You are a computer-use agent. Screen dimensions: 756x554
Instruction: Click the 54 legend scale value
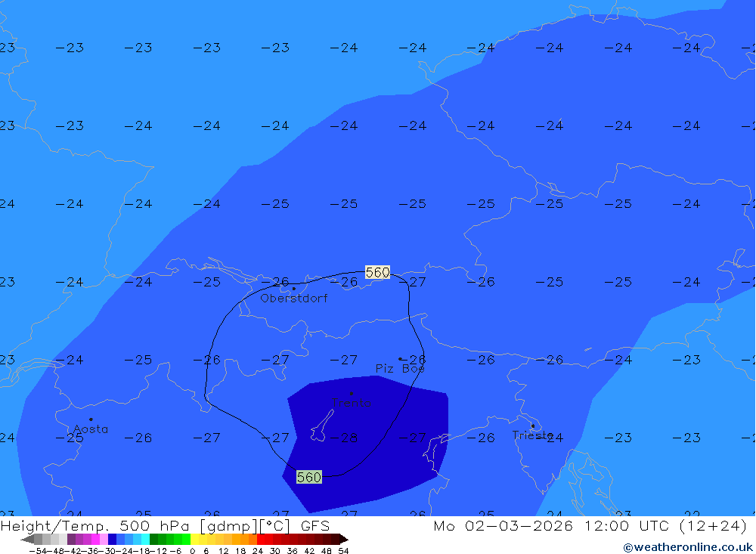click(x=343, y=551)
